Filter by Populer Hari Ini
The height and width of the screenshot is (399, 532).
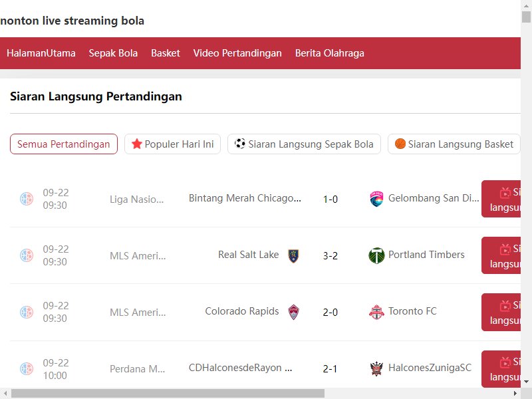tap(172, 144)
